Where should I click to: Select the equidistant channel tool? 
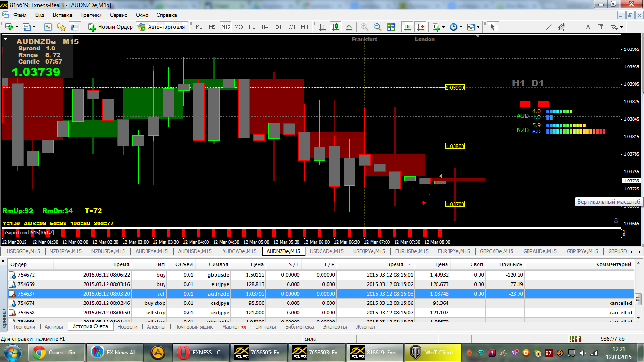[x=561, y=27]
